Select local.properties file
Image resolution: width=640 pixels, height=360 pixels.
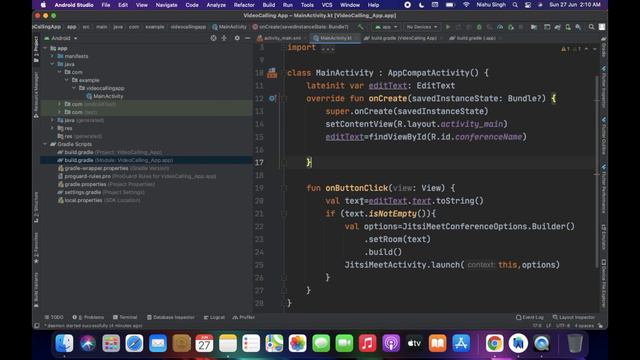[x=99, y=200]
